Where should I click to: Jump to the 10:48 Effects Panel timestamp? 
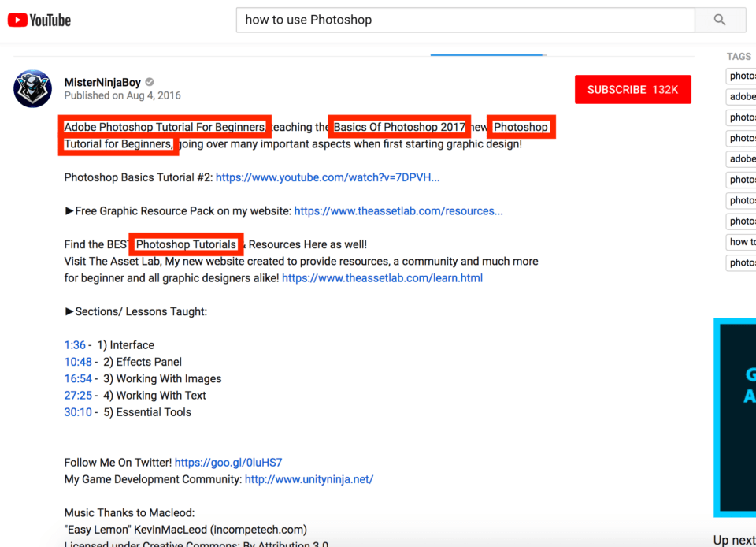pos(78,362)
